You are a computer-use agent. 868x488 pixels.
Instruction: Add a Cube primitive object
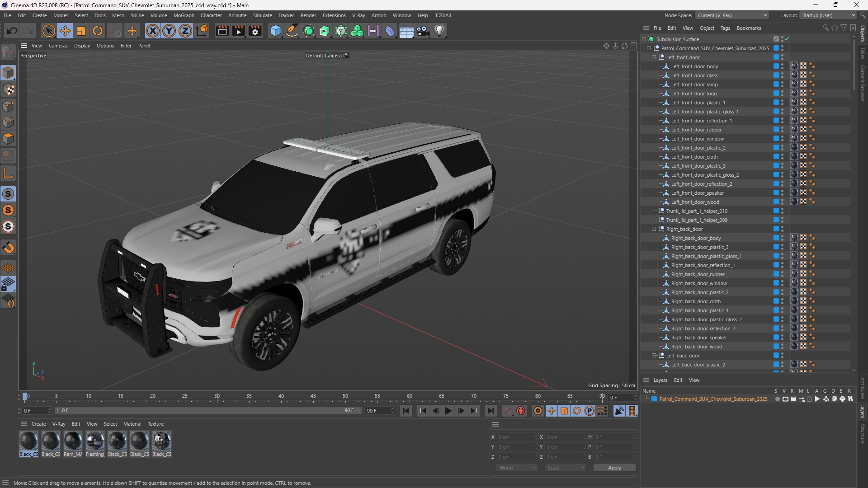coord(275,31)
